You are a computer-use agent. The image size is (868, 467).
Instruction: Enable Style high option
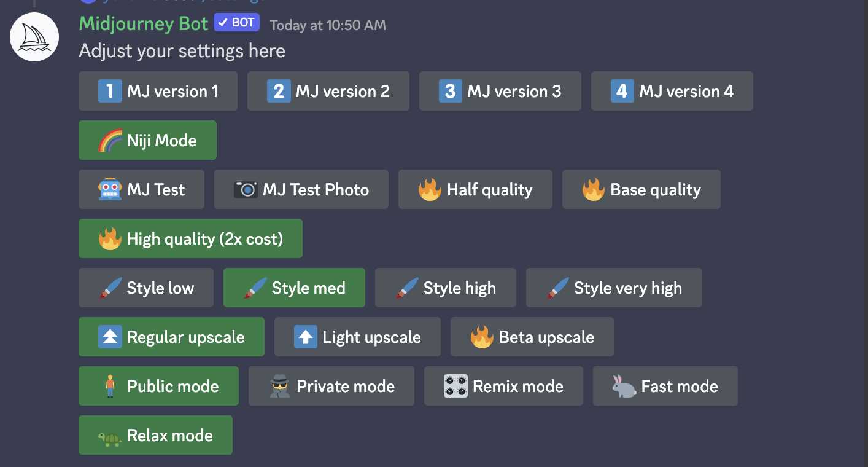pos(445,288)
